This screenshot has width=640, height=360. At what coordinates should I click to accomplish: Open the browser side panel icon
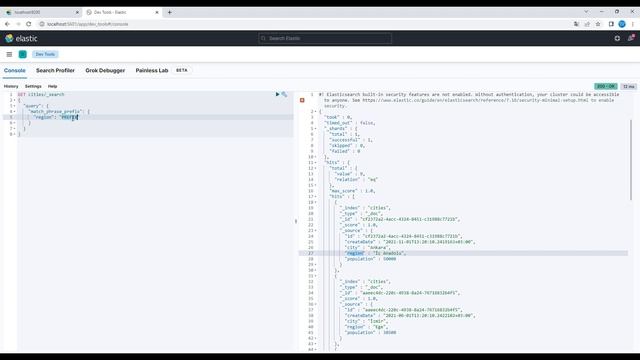[611, 24]
